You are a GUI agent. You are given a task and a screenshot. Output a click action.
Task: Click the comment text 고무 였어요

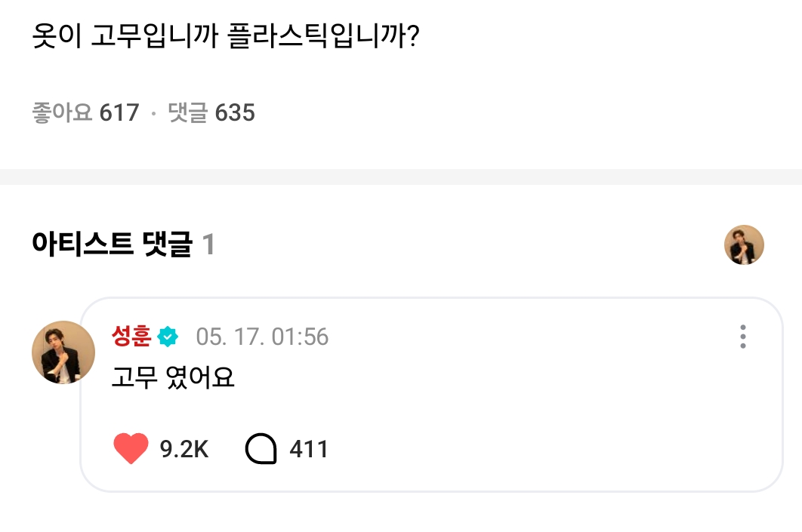(173, 377)
